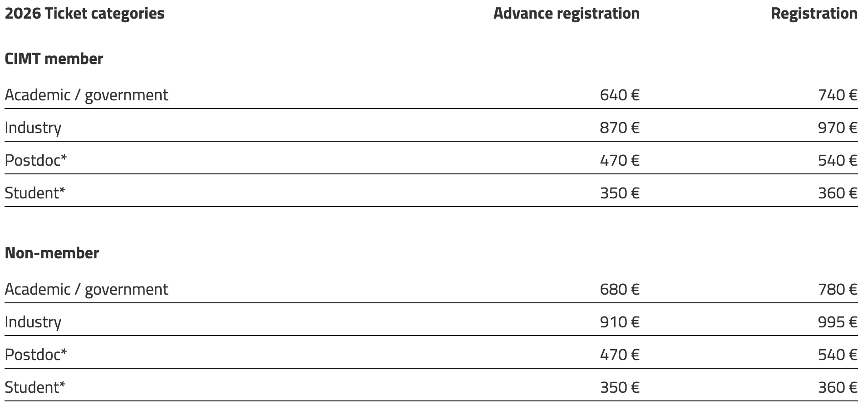Select the 870 € advance price
868x405 pixels.
619,128
